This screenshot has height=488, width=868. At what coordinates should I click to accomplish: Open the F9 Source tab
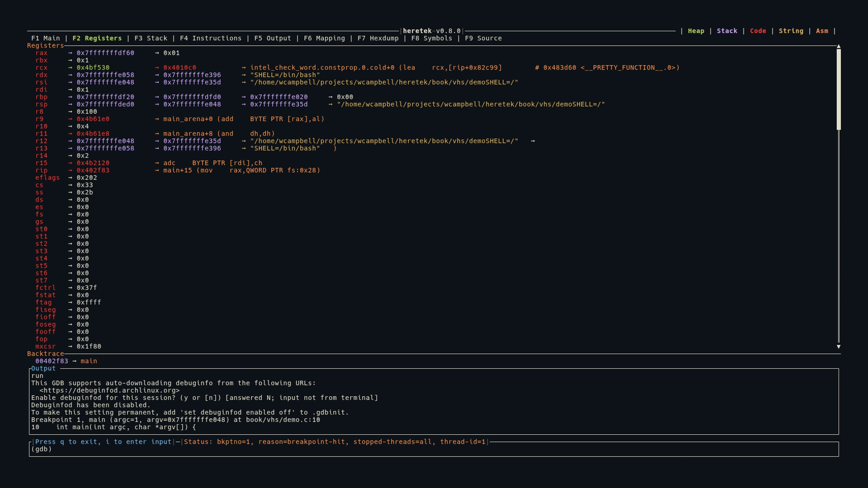[483, 38]
